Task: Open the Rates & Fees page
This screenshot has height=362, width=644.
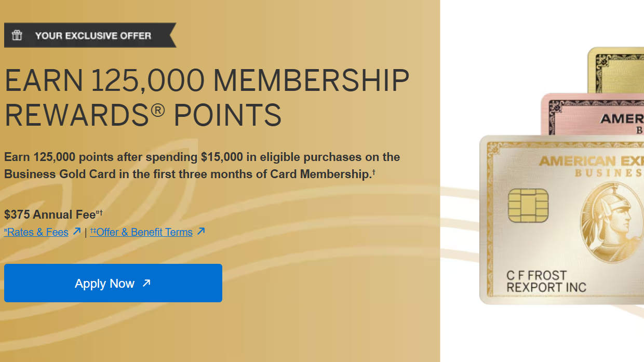Action: point(36,232)
